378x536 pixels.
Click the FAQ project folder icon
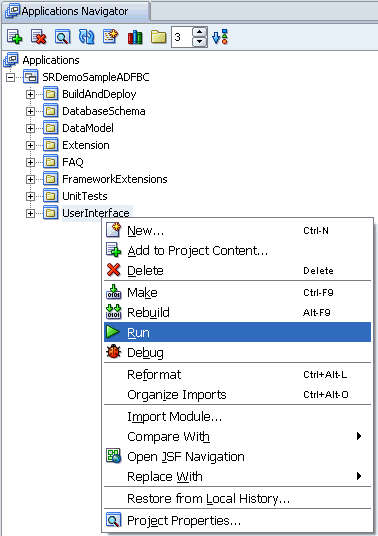coord(51,162)
